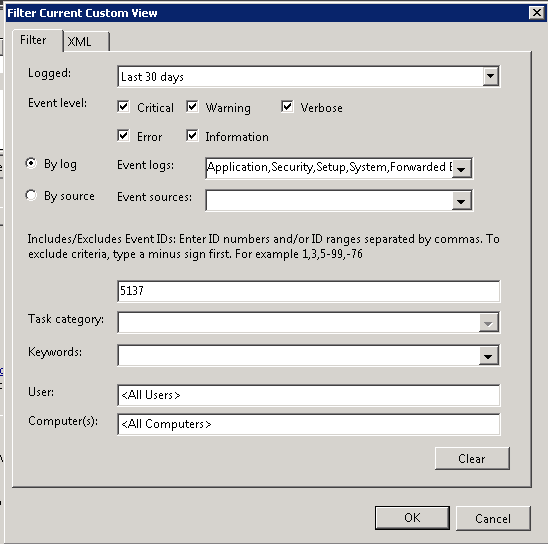Click the Computer(s) field showing All Computers
Screen dimensions: 548x544
(309, 424)
